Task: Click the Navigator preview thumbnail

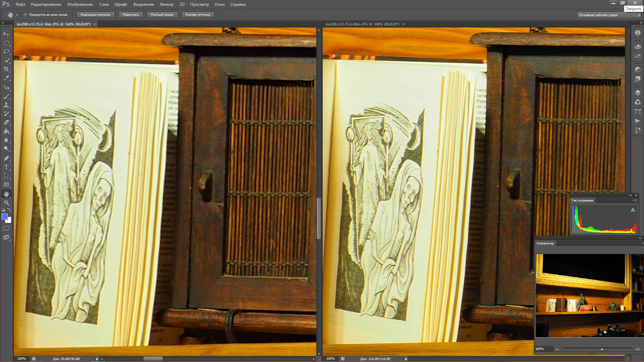Action: (589, 295)
